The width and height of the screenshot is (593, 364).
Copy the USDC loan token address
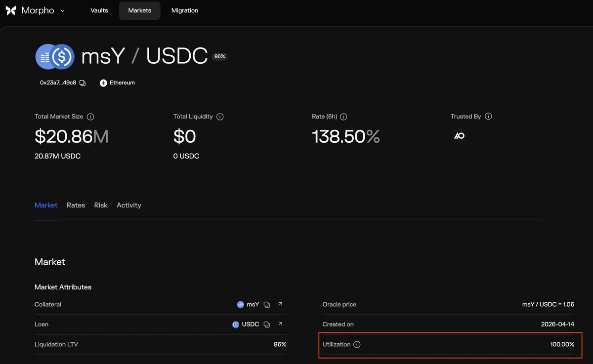point(267,324)
